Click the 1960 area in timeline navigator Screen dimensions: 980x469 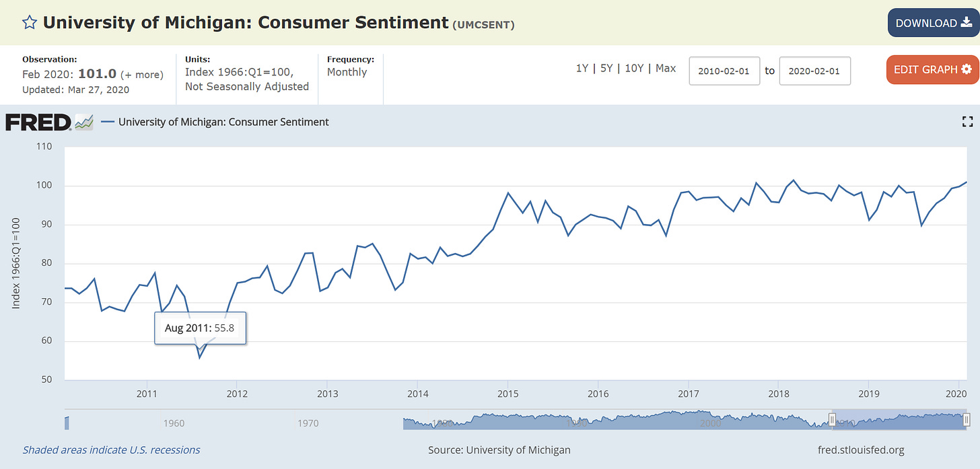click(x=174, y=423)
